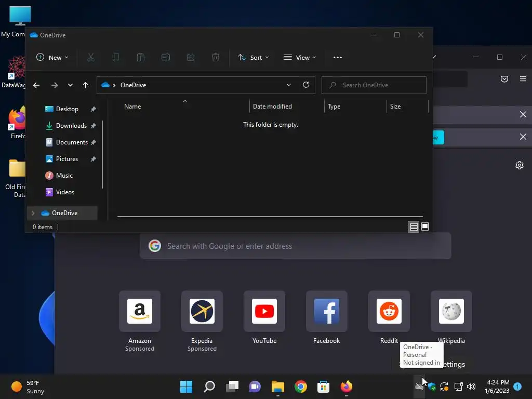Viewport: 532px width, 399px height.
Task: Click the Pocket save icon in Firefox
Action: pos(504,79)
